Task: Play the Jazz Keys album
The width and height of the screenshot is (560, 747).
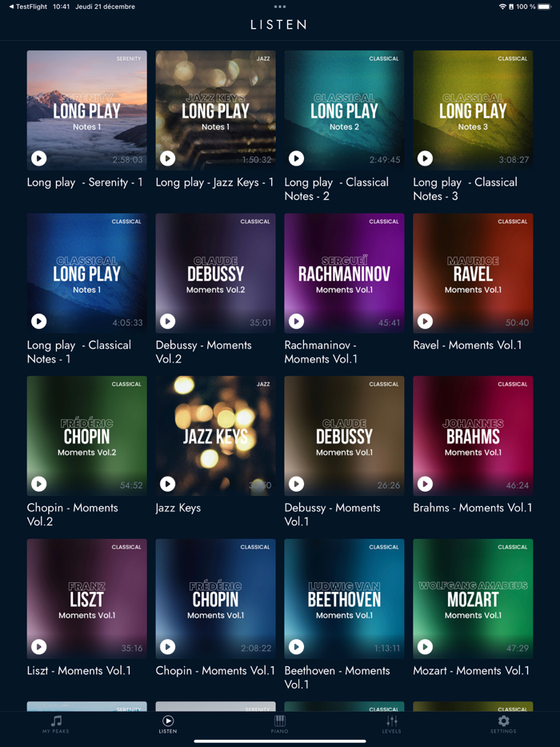Action: pos(168,484)
